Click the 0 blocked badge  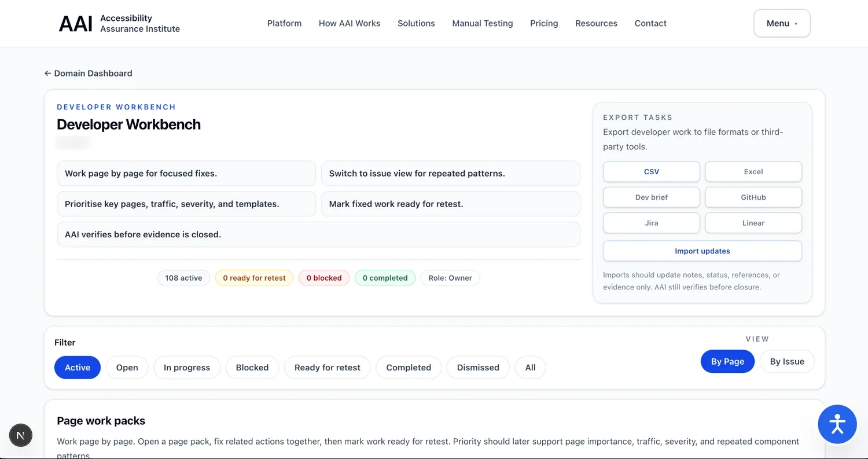point(324,278)
